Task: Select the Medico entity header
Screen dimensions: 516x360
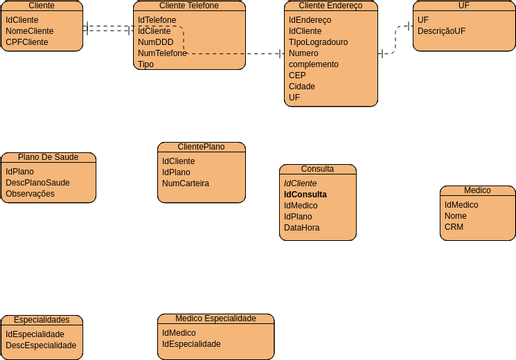Action: [x=477, y=190]
